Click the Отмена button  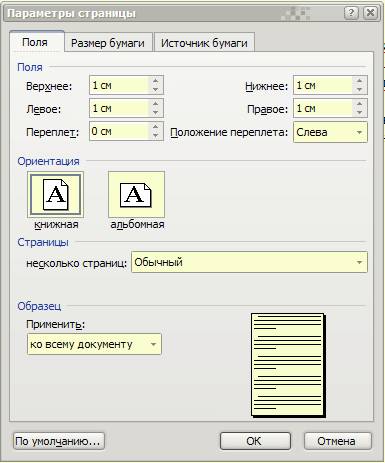(337, 441)
